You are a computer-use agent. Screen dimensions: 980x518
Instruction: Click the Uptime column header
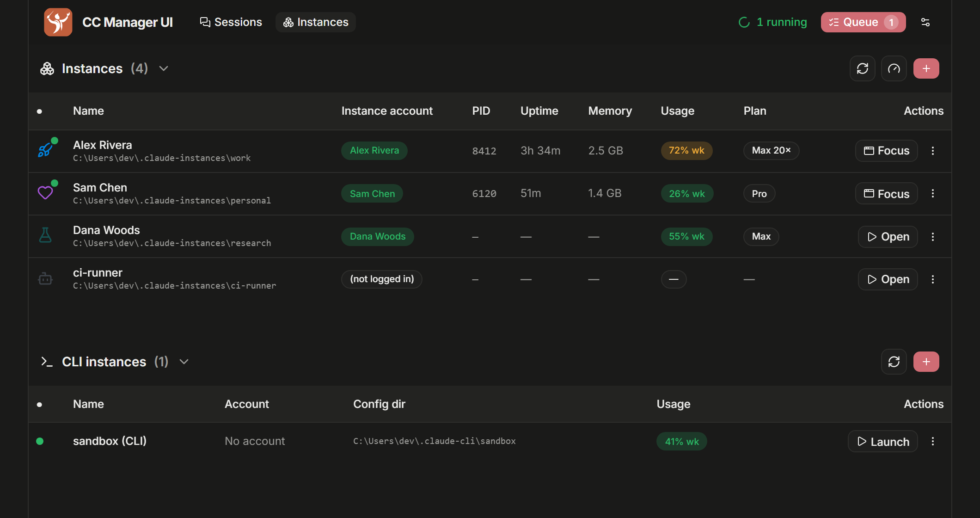tap(539, 111)
